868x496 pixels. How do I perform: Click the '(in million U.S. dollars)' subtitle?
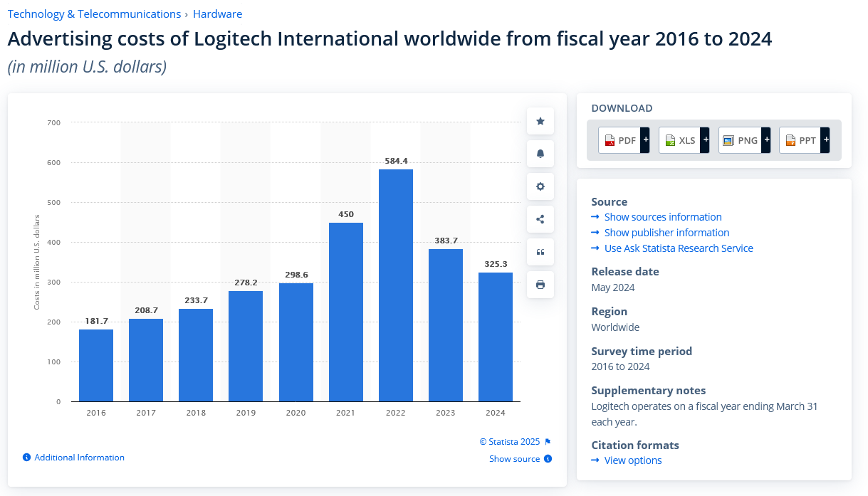pos(87,67)
